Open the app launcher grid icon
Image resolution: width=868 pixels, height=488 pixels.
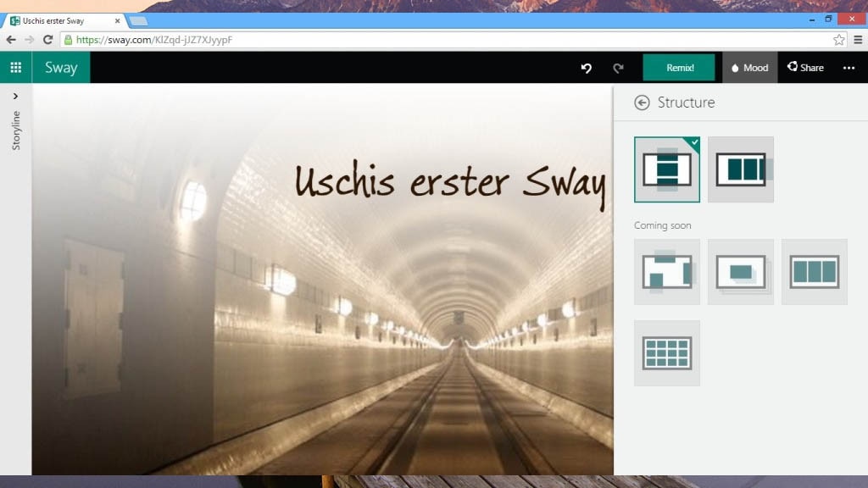[x=15, y=68]
